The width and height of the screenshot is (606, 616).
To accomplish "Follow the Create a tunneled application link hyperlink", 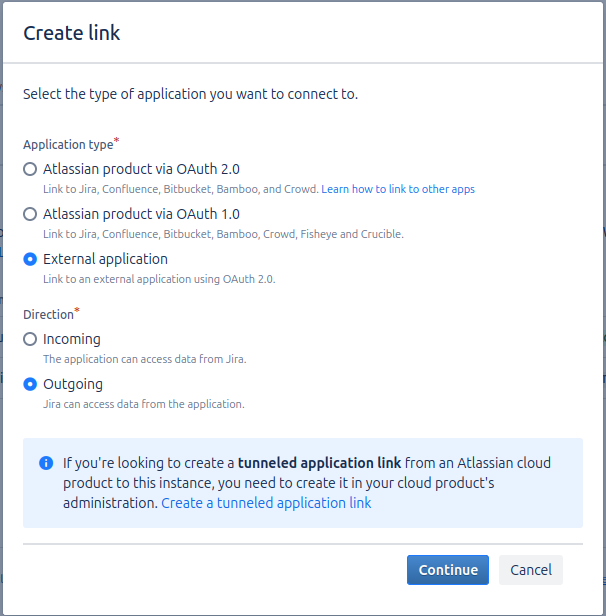I will [266, 503].
